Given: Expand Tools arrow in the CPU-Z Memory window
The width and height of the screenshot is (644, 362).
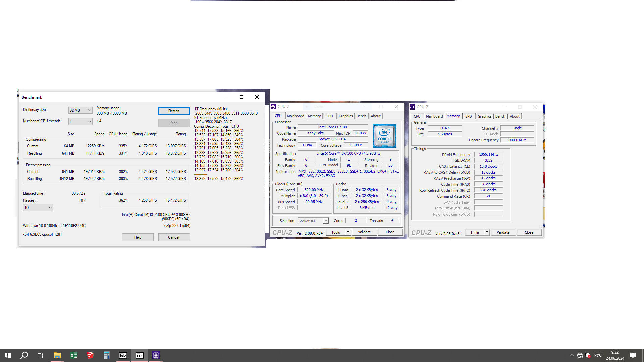Looking at the screenshot, I should point(487,232).
